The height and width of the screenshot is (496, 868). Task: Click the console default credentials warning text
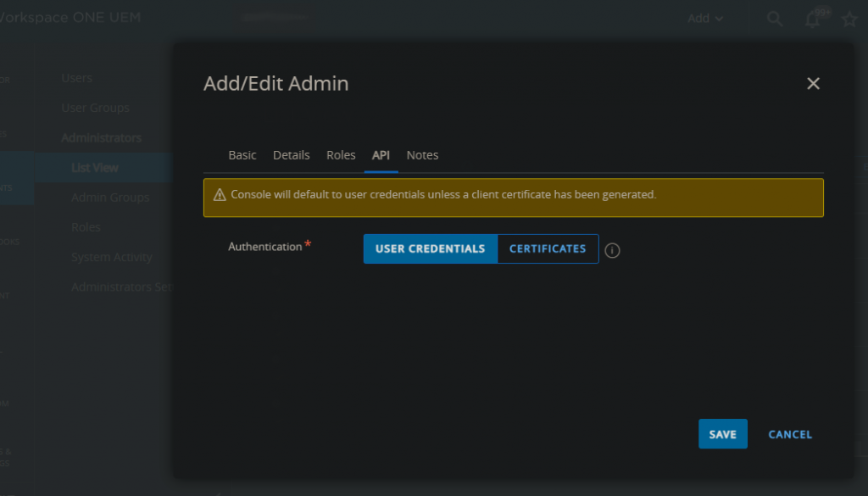pyautogui.click(x=443, y=195)
